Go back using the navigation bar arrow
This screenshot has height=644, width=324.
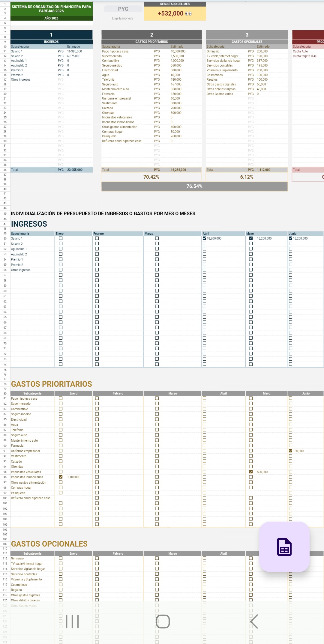(254, 621)
